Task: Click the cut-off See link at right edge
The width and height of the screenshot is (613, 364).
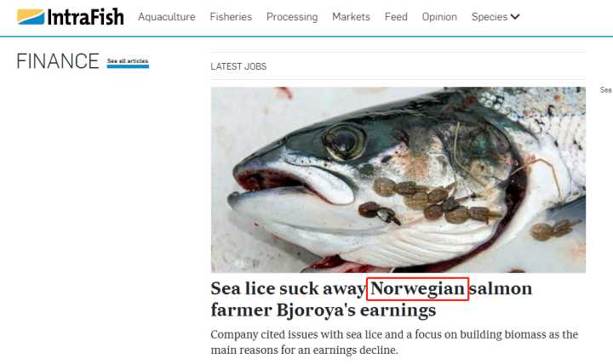Action: [x=606, y=90]
